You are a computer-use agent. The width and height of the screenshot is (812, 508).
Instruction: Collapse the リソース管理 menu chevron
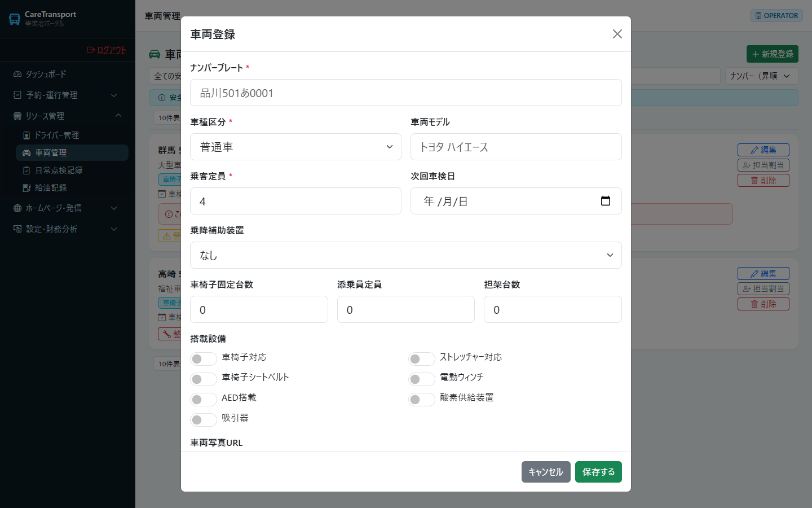click(x=118, y=116)
